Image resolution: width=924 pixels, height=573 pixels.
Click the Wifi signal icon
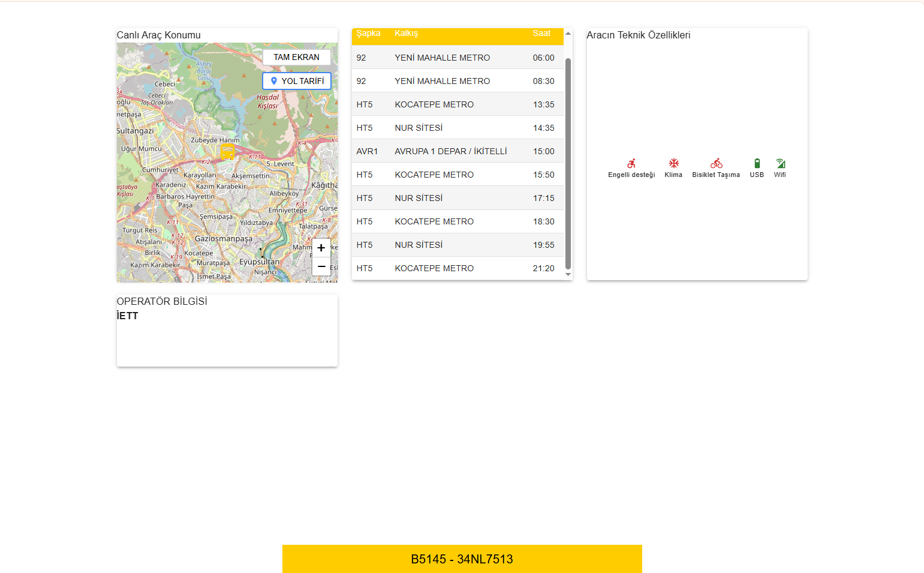tap(780, 163)
